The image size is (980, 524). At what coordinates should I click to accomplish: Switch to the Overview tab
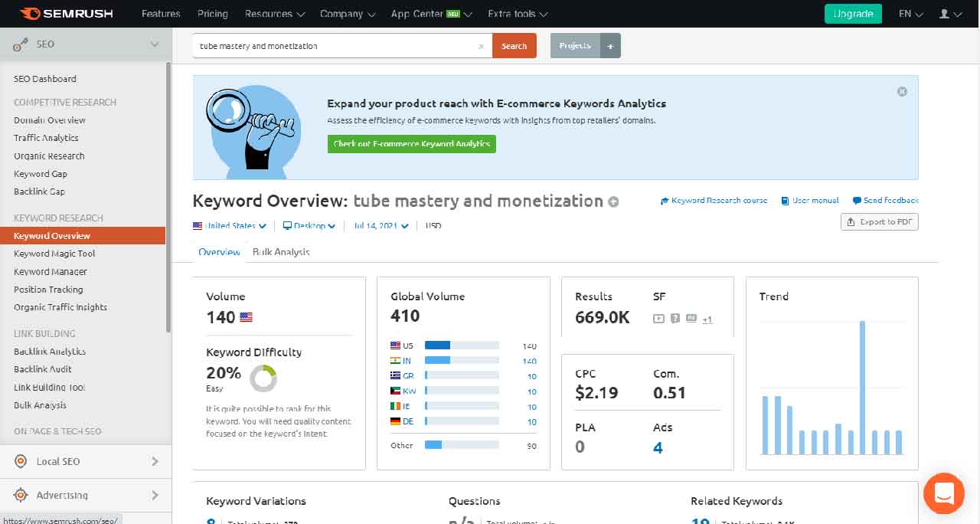click(x=219, y=252)
